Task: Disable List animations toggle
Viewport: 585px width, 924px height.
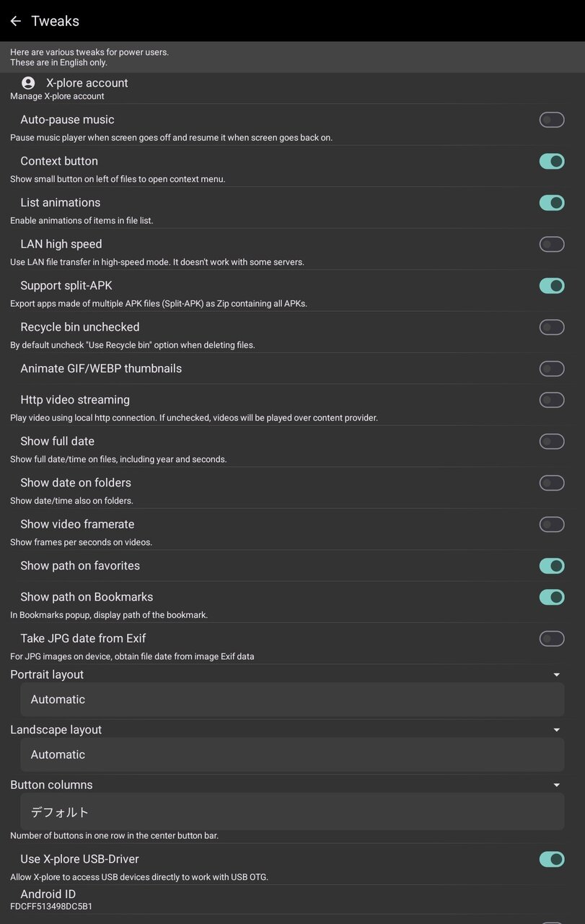Action: 551,203
